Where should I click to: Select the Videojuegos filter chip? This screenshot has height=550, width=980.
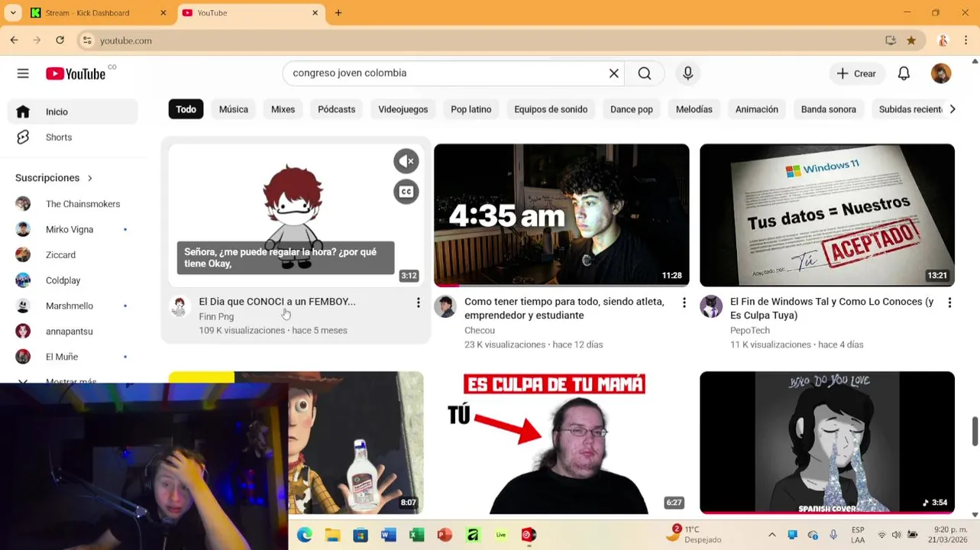(403, 109)
